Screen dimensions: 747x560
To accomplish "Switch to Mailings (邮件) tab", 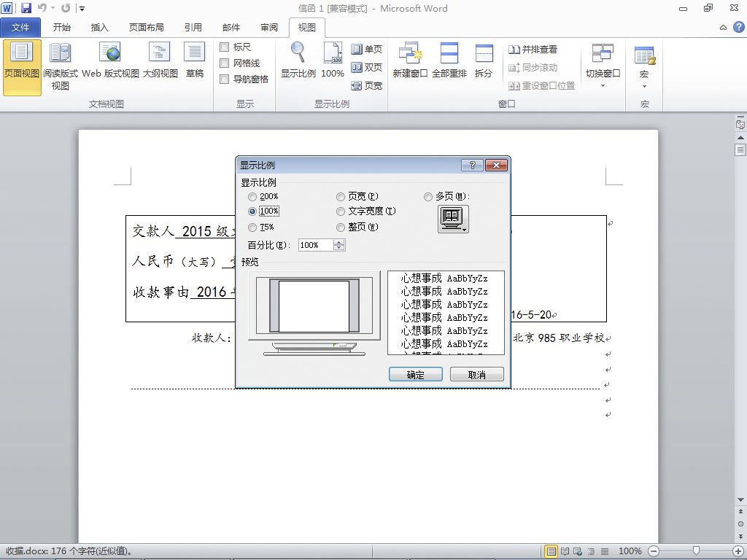I will pos(231,28).
